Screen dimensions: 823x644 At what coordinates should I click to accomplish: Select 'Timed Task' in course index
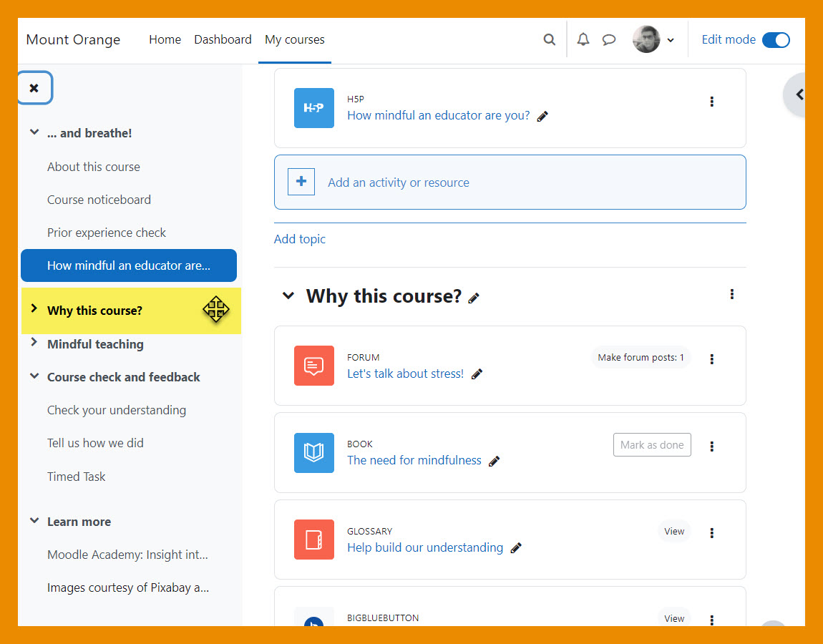[x=76, y=477]
